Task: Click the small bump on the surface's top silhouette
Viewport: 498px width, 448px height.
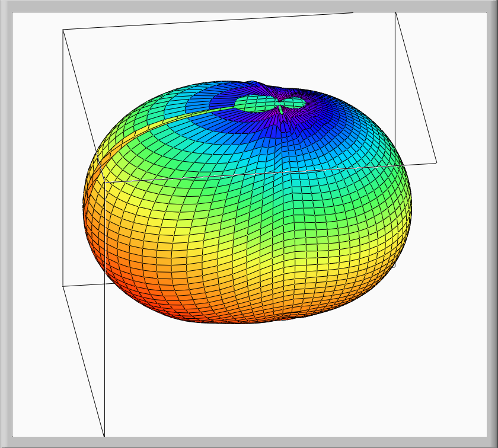Action: point(255,81)
